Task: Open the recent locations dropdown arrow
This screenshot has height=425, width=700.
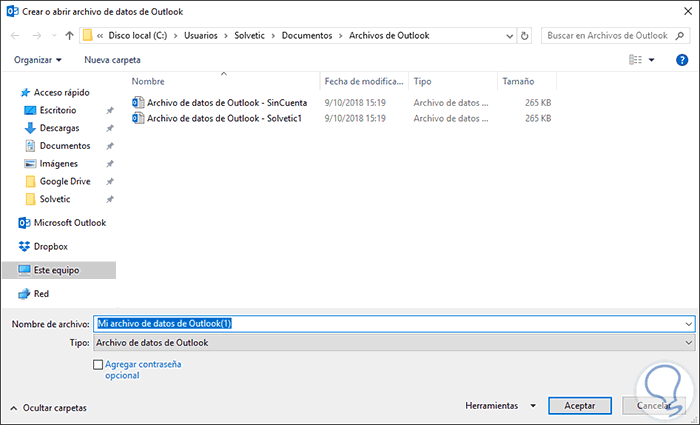Action: pos(54,36)
